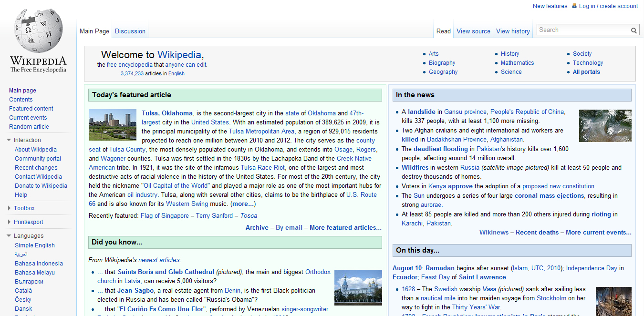Screen dimensions: 644x316
Task: Click Donate to Wikipedia
Action: click(41, 186)
